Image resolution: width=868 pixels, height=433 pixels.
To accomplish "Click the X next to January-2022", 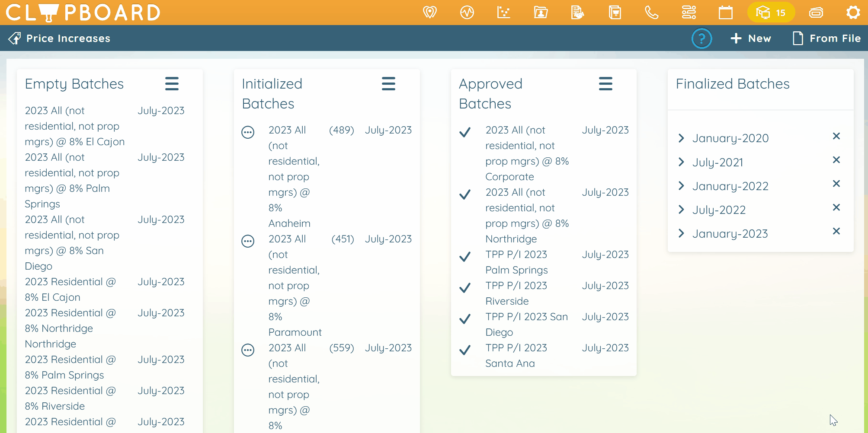I will [836, 184].
